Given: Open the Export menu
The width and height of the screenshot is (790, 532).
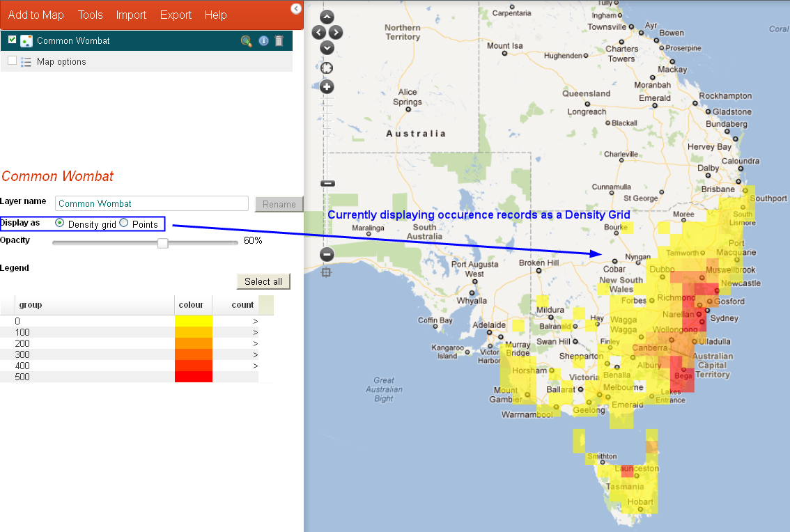Looking at the screenshot, I should (x=176, y=15).
